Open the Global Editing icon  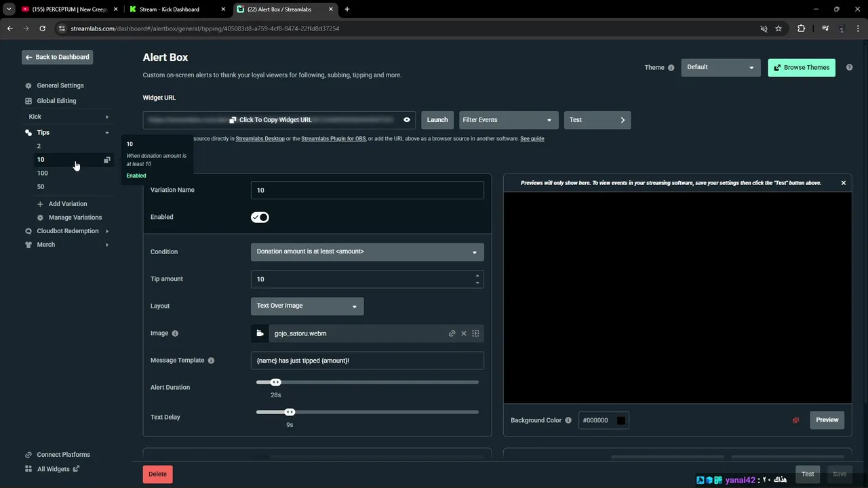[x=28, y=101]
